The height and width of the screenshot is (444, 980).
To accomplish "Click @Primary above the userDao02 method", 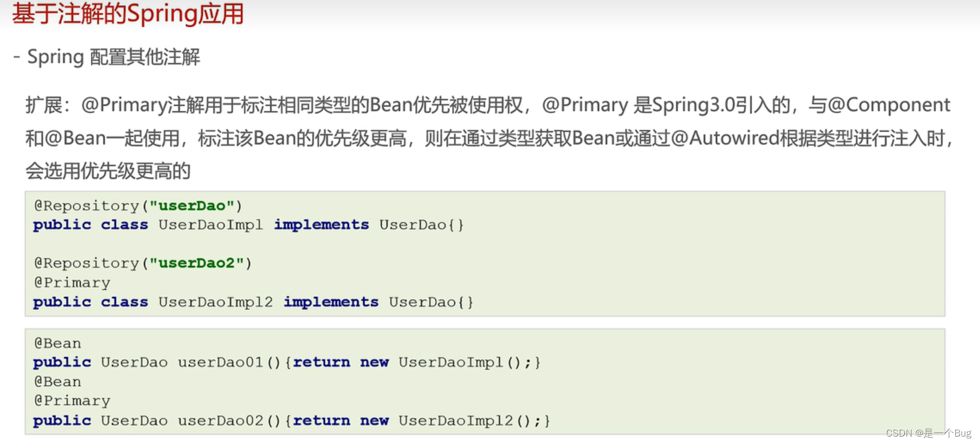I will click(72, 400).
